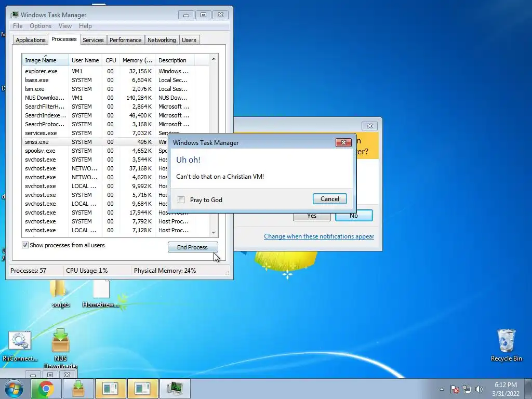Select svchost.exe using 37,168 K

click(95, 168)
